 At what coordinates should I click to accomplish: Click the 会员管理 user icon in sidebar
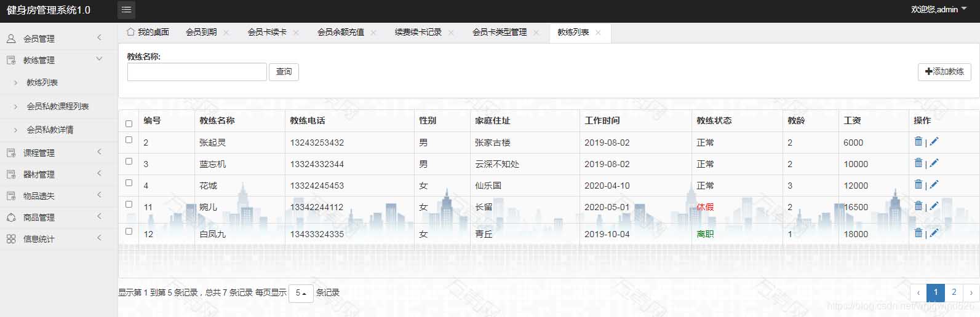pyautogui.click(x=11, y=38)
